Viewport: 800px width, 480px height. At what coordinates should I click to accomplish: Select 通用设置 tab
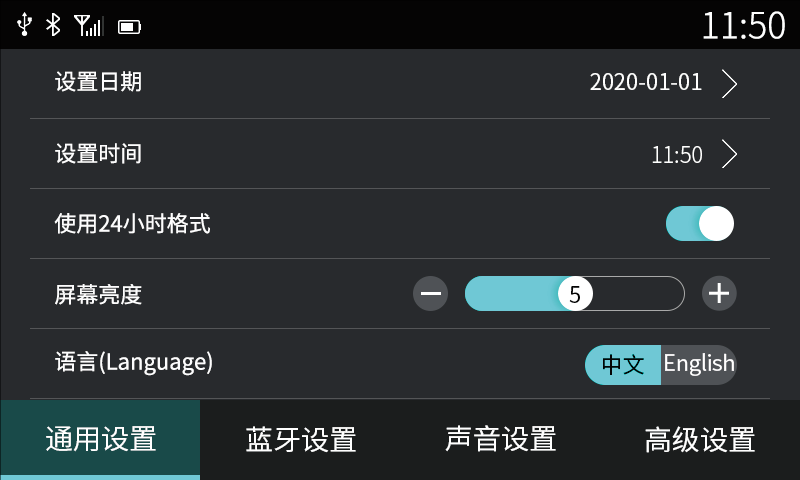tap(100, 440)
